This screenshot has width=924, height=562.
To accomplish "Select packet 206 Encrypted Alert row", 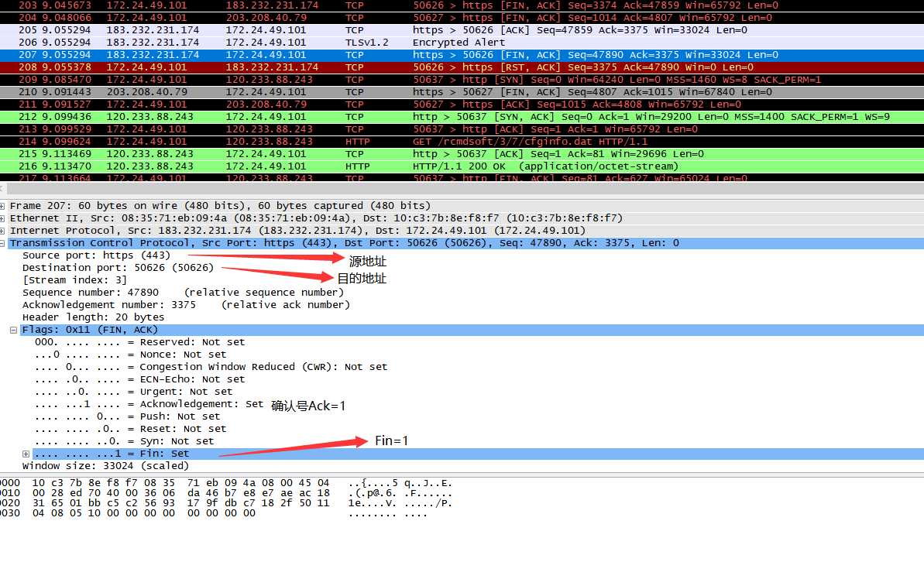I will click(462, 43).
